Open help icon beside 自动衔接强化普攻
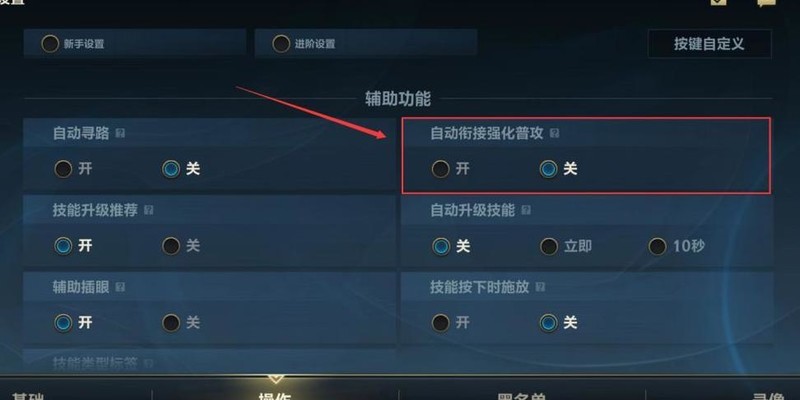Viewport: 800px width, 400px height. coord(555,133)
